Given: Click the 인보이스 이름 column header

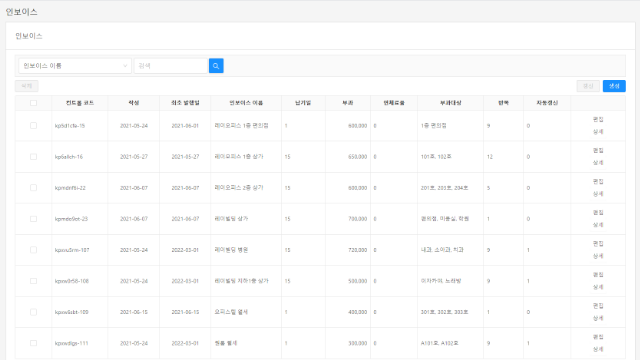Looking at the screenshot, I should pyautogui.click(x=246, y=103).
